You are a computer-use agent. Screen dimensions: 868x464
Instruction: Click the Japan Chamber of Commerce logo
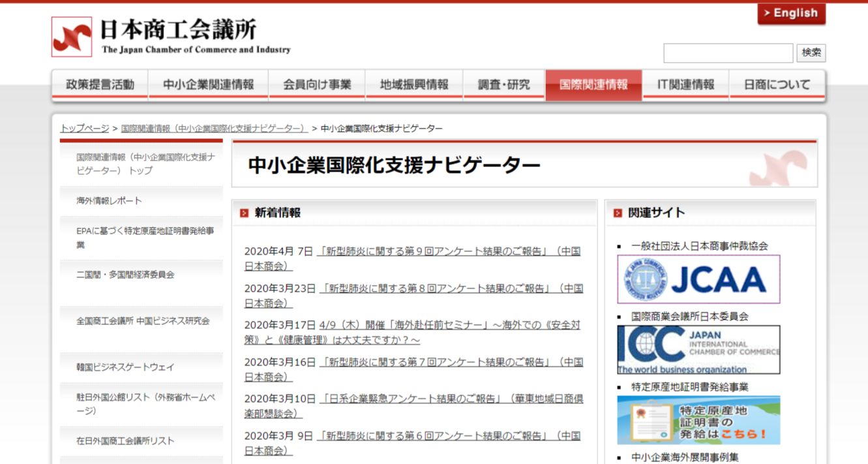click(171, 37)
